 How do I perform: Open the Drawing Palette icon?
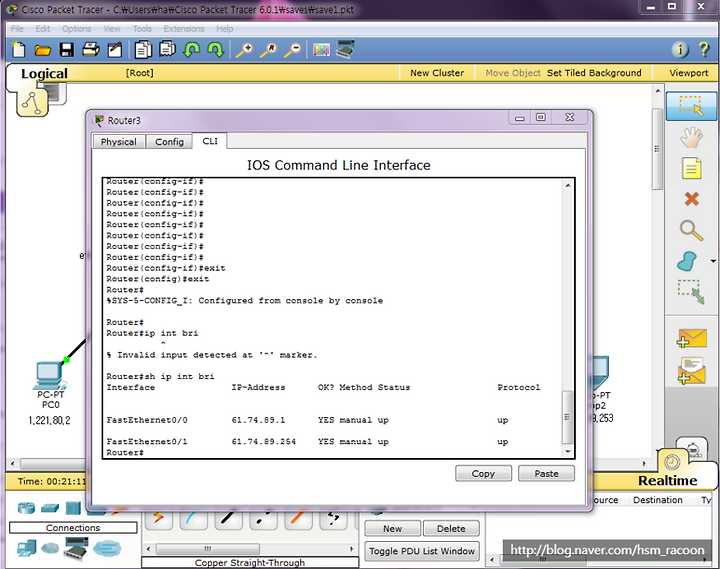[321, 50]
